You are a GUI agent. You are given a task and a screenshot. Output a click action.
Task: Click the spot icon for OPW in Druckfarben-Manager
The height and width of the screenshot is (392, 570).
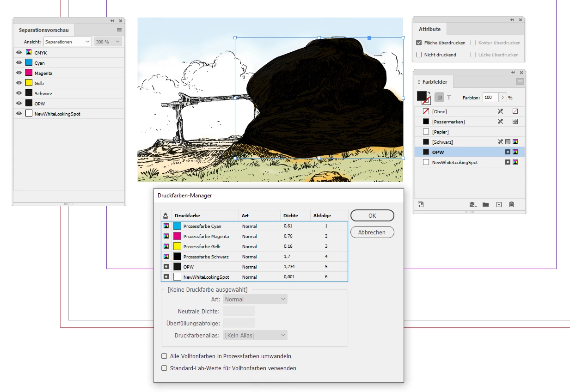(166, 267)
